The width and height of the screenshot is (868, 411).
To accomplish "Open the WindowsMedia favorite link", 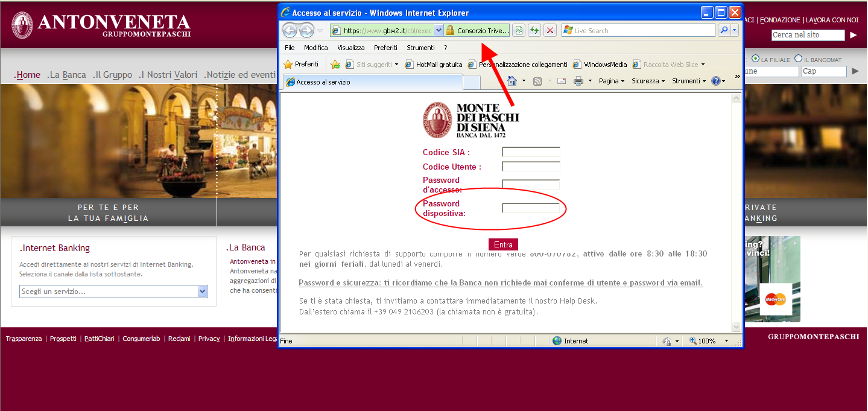I will coord(600,65).
